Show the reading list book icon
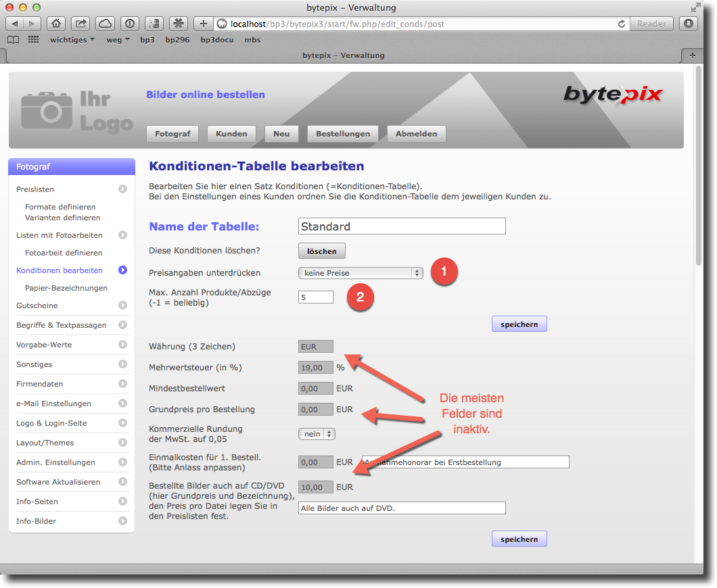The width and height of the screenshot is (717, 588). (x=13, y=40)
